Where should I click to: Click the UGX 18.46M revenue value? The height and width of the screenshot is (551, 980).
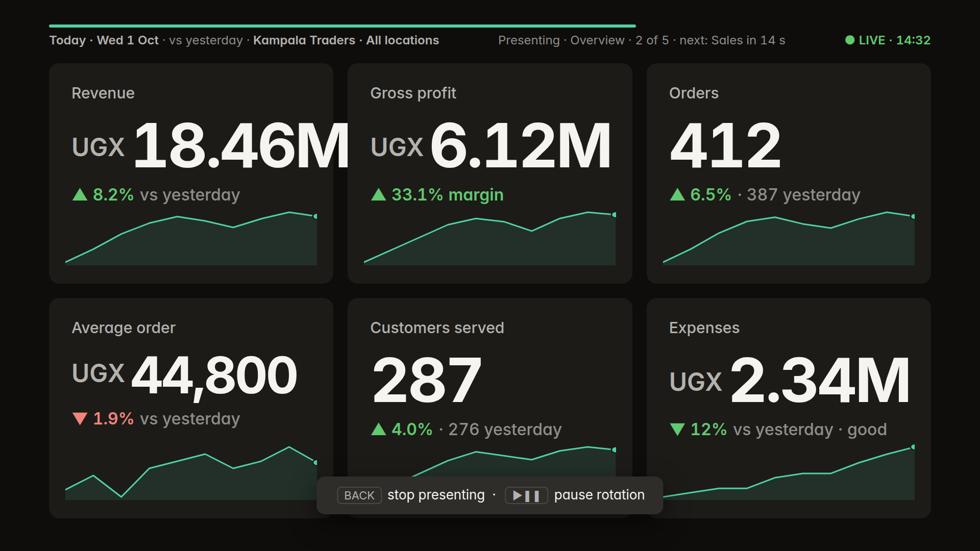click(x=211, y=146)
